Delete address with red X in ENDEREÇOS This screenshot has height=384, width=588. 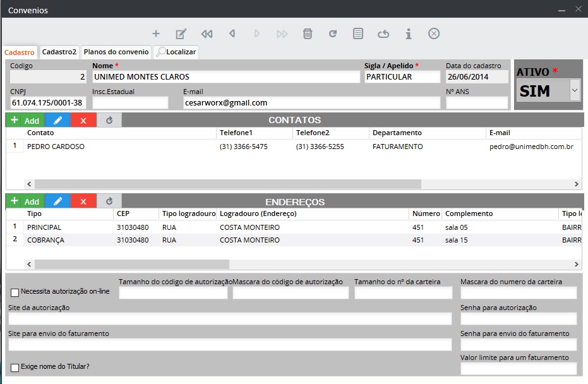coord(83,201)
